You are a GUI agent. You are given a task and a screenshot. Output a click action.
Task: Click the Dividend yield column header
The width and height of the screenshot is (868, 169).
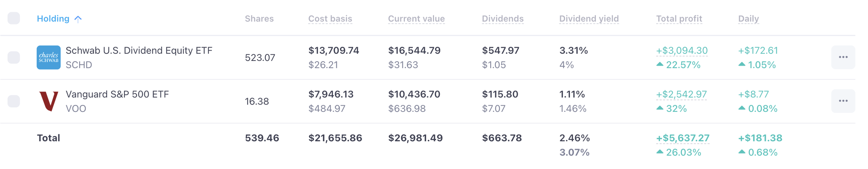tap(589, 19)
